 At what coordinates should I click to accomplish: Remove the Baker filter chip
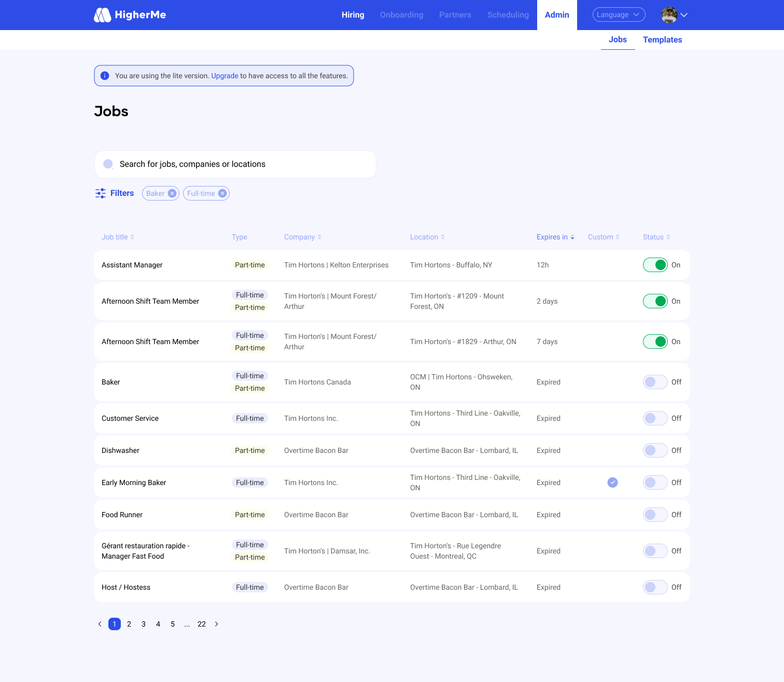click(x=172, y=193)
